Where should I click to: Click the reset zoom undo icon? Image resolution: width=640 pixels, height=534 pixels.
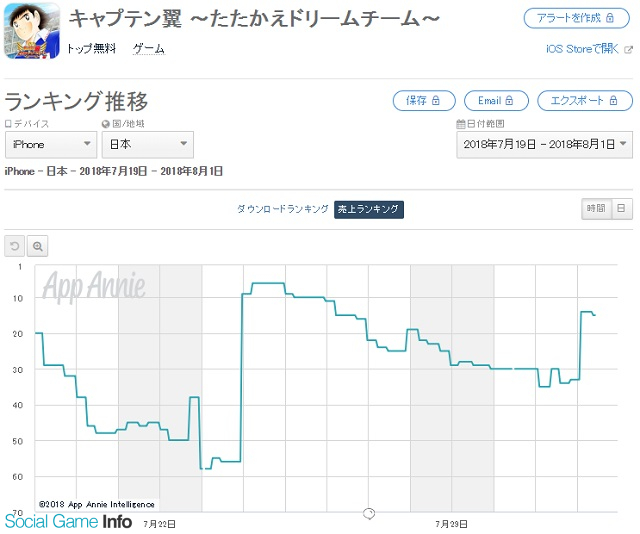click(15, 246)
